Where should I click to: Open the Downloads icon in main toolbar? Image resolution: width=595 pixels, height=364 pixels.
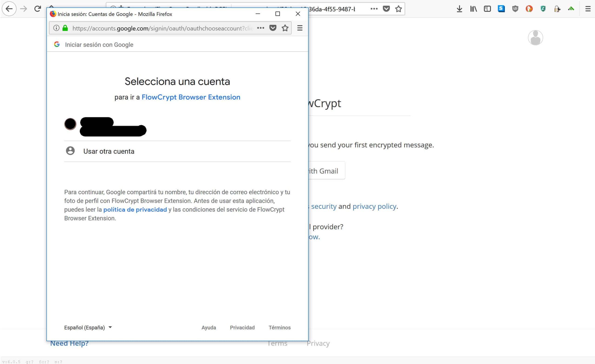pos(459,9)
